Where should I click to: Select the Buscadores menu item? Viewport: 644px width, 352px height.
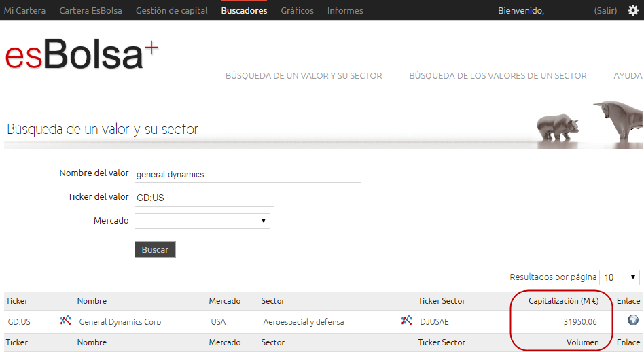[244, 10]
